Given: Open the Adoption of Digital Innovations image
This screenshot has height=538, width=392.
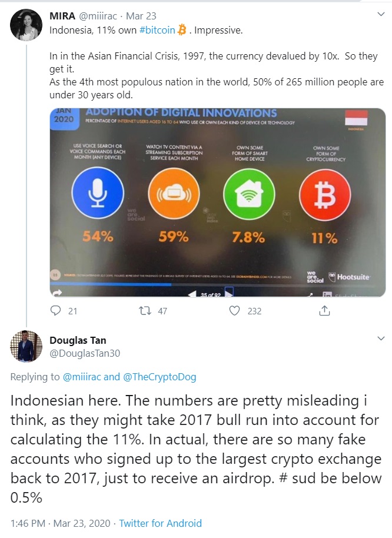Looking at the screenshot, I should pyautogui.click(x=218, y=202).
